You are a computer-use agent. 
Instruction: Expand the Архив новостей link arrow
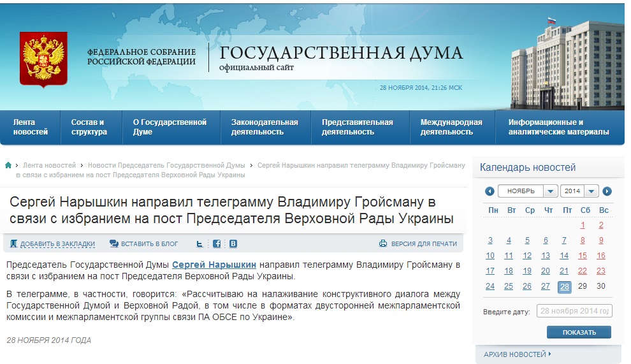pyautogui.click(x=549, y=354)
